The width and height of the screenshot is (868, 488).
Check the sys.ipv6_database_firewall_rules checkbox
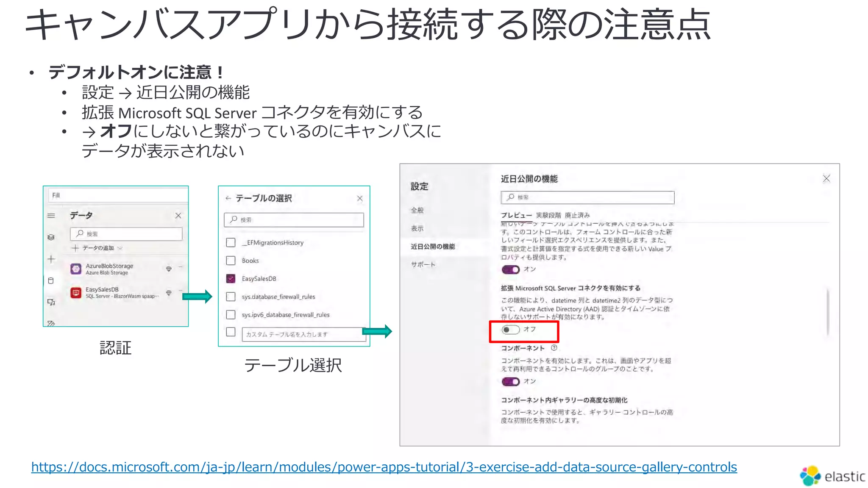click(231, 315)
